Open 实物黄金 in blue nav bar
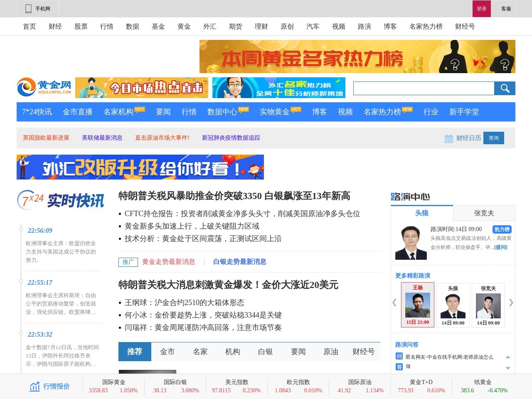The width and height of the screenshot is (532, 399). [x=275, y=112]
